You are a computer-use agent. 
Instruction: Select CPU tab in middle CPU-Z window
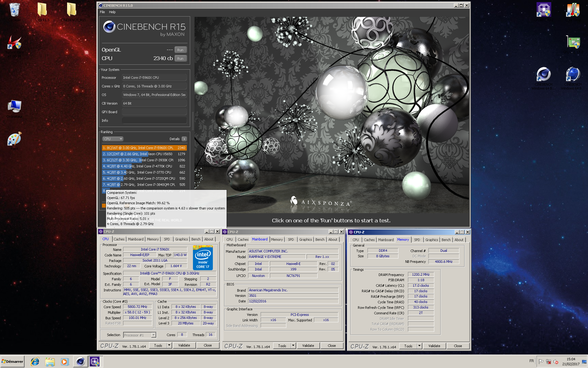[229, 240]
